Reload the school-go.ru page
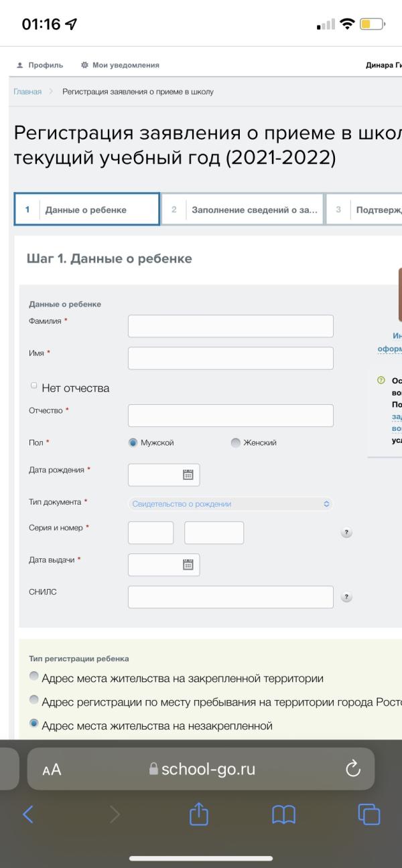Screen dimensions: 402x868 tap(353, 770)
